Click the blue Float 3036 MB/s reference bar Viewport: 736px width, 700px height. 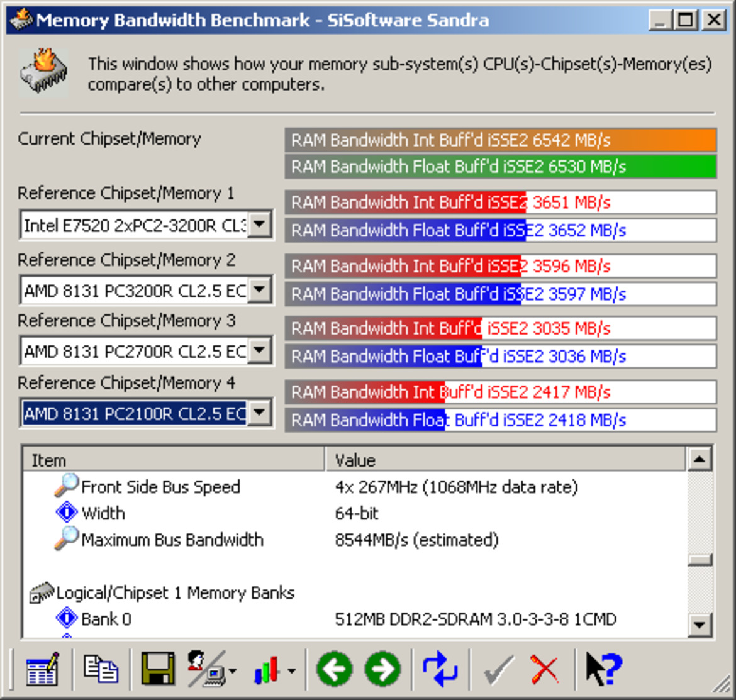[500, 356]
